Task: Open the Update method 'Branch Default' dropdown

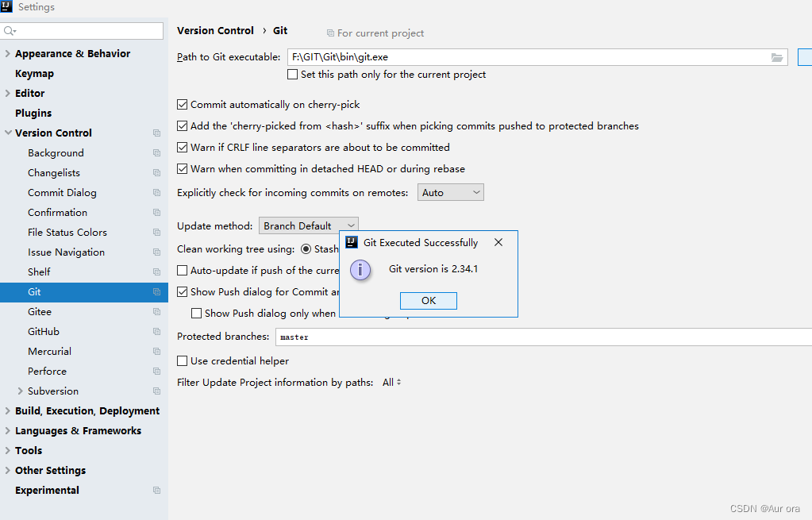Action: [308, 225]
